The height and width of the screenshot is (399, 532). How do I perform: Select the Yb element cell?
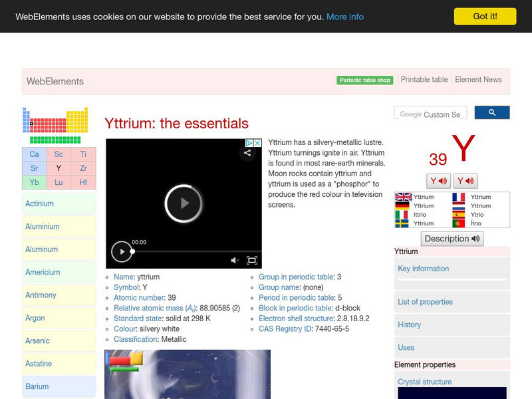pyautogui.click(x=35, y=182)
